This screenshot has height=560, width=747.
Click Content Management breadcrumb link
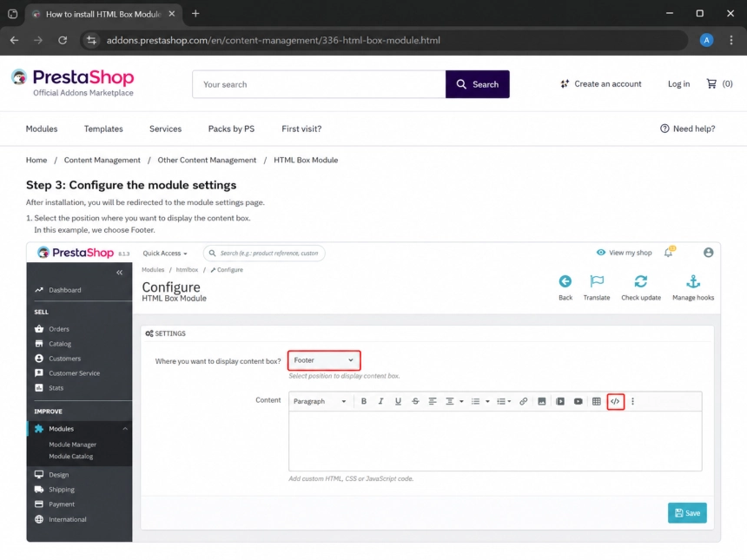[x=102, y=160]
